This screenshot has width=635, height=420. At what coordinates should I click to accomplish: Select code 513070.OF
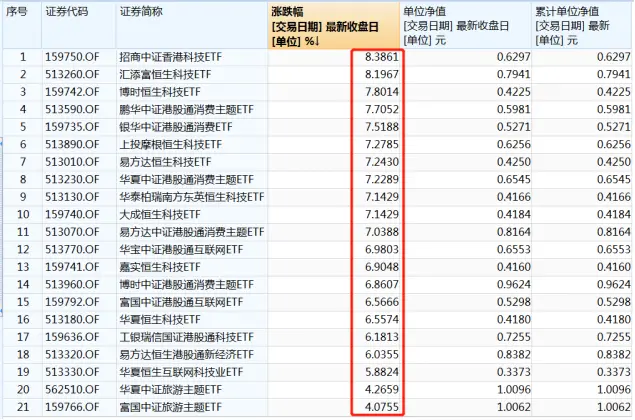pyautogui.click(x=72, y=232)
